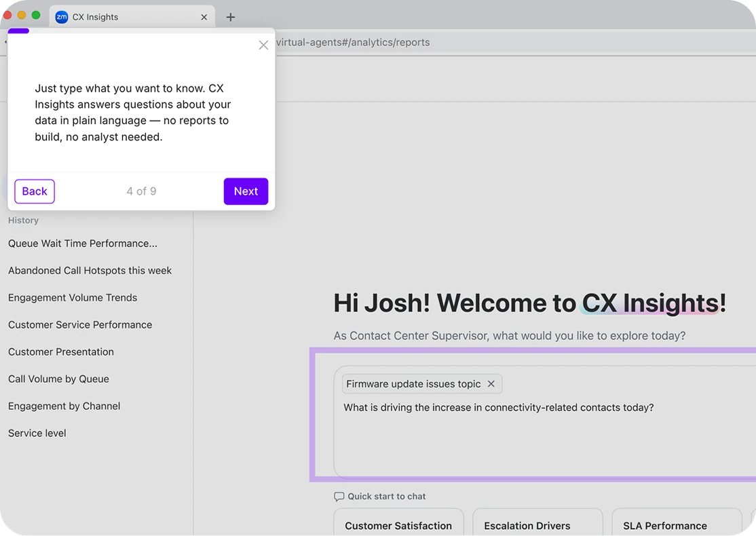Close the CX Insights browser tab
Viewport: 756px width, 536px height.
[204, 17]
